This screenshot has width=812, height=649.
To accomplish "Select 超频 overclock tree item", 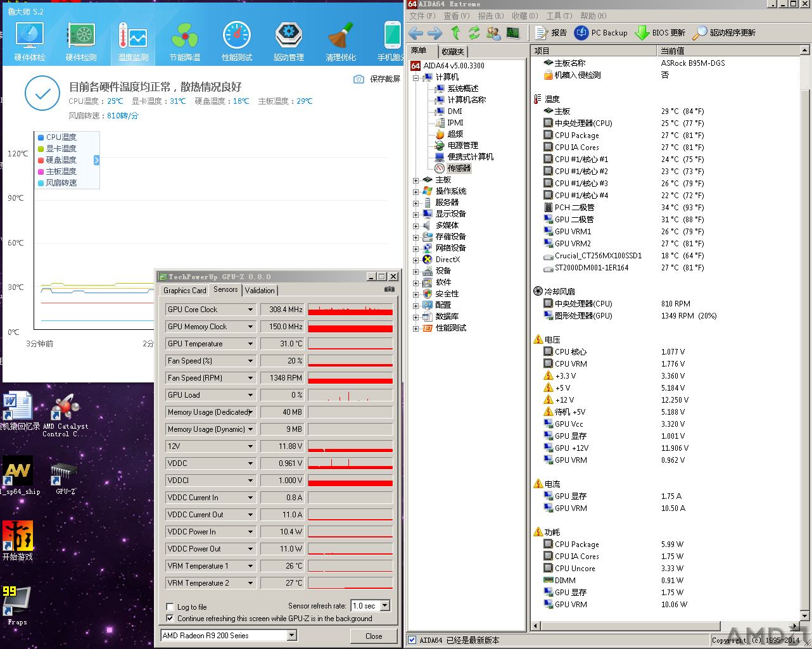I will [x=455, y=134].
